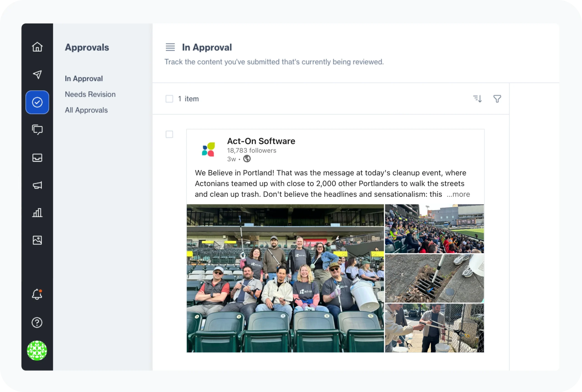Open the Publishing paper plane icon
582x392 pixels.
point(37,74)
